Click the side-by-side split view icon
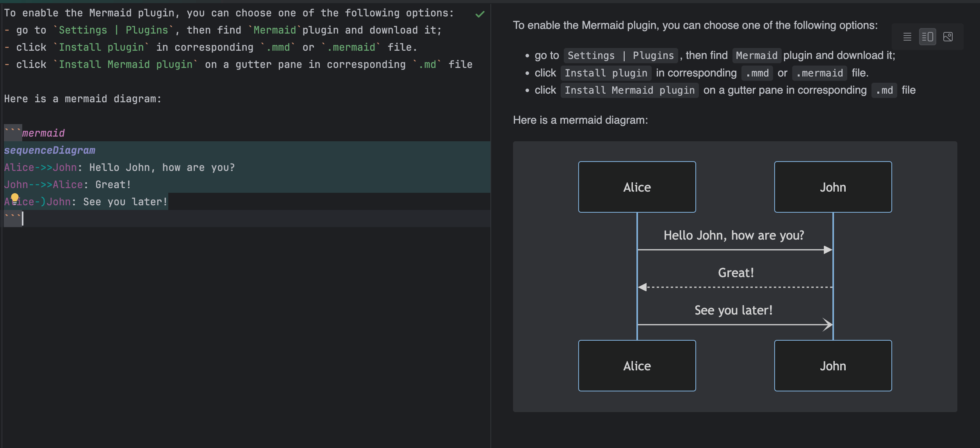The width and height of the screenshot is (980, 448). (x=928, y=36)
